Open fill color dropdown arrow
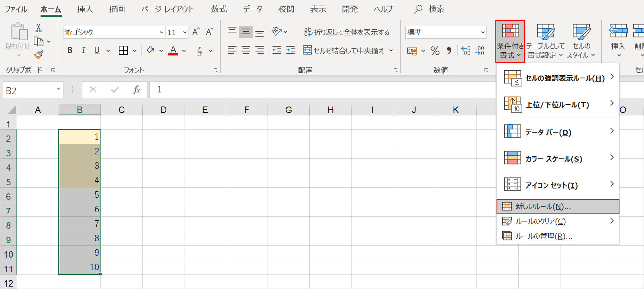Screen dimensions: 644x289 [161, 51]
